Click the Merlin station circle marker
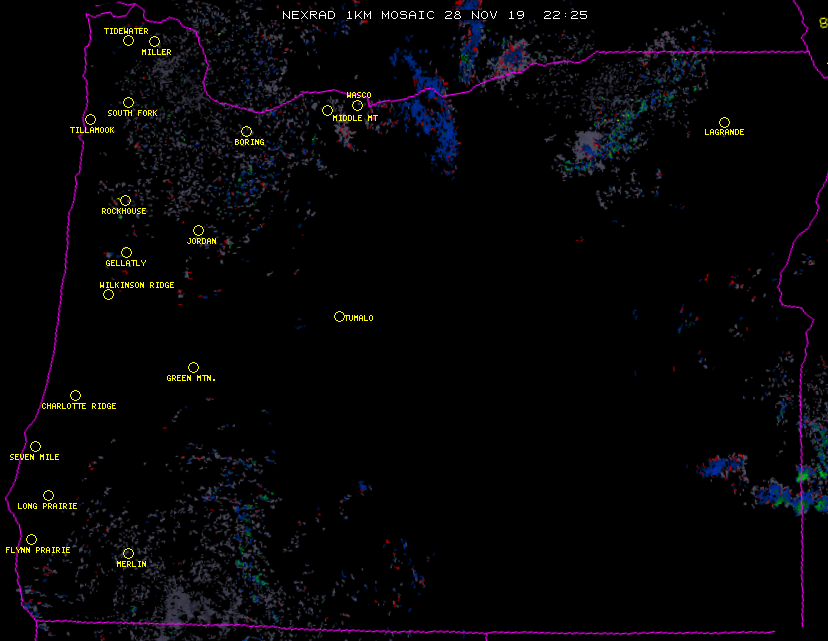This screenshot has width=828, height=641. [x=128, y=553]
